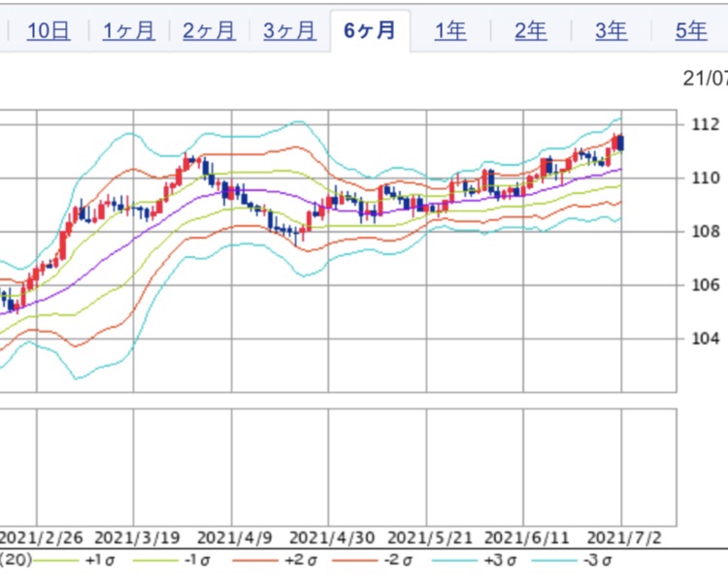Show the 2年 chart range
Screen dimensions: 728x584
(530, 31)
